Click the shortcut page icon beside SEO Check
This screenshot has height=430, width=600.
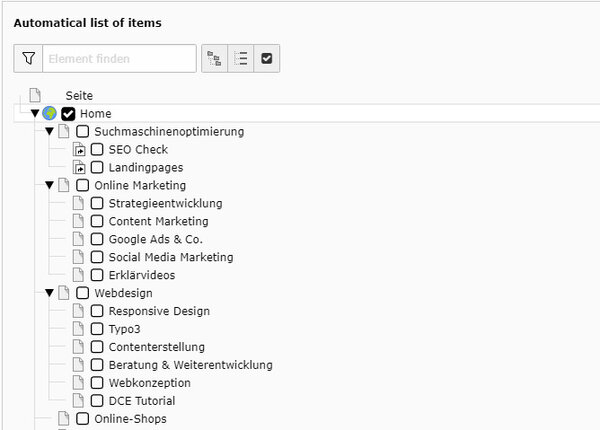79,150
